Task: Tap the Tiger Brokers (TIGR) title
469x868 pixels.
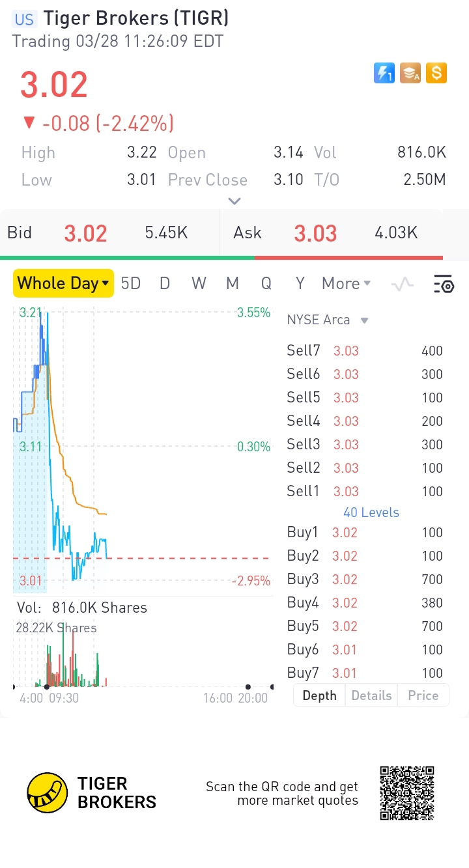Action: tap(136, 18)
